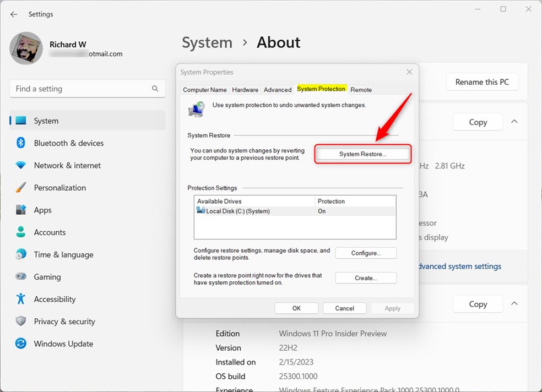Click the System Restore button
542x392 pixels.
click(362, 154)
